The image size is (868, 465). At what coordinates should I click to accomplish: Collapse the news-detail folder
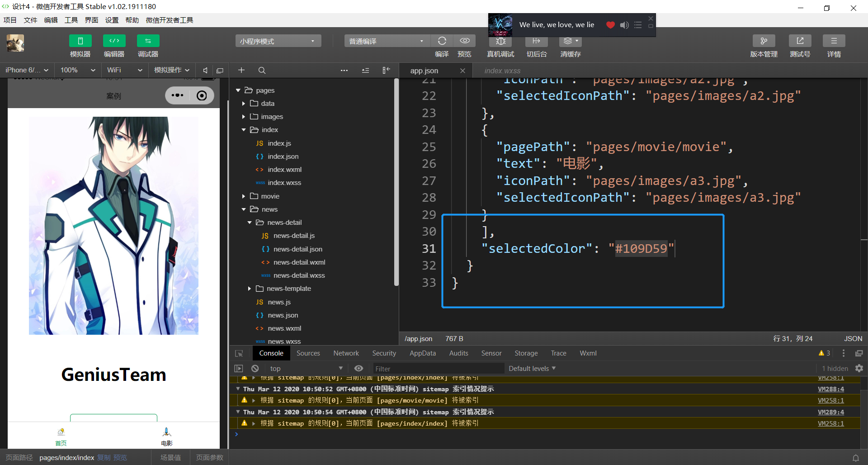pos(250,223)
